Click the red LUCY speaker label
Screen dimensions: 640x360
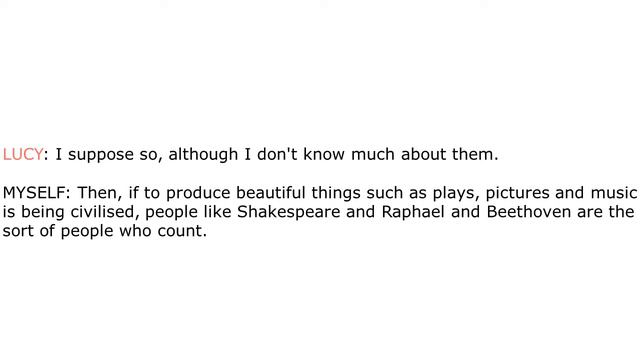pos(22,154)
